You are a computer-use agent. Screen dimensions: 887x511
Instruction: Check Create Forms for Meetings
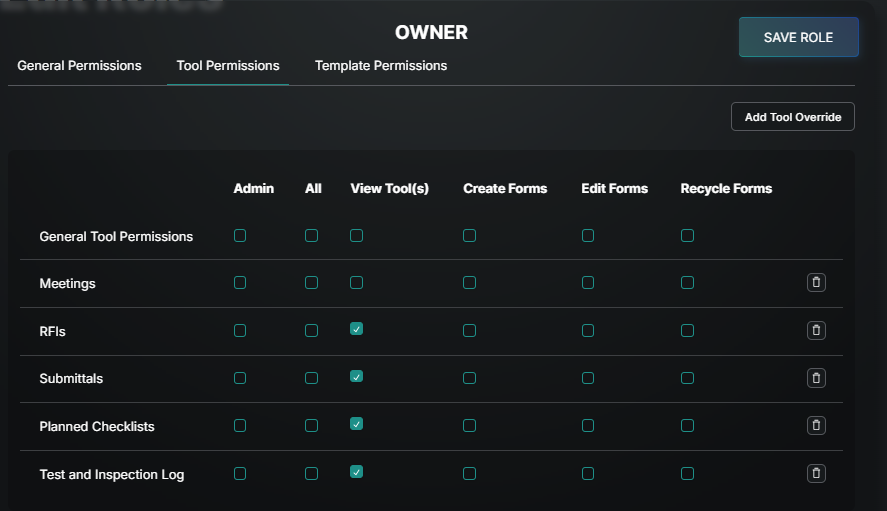470,283
